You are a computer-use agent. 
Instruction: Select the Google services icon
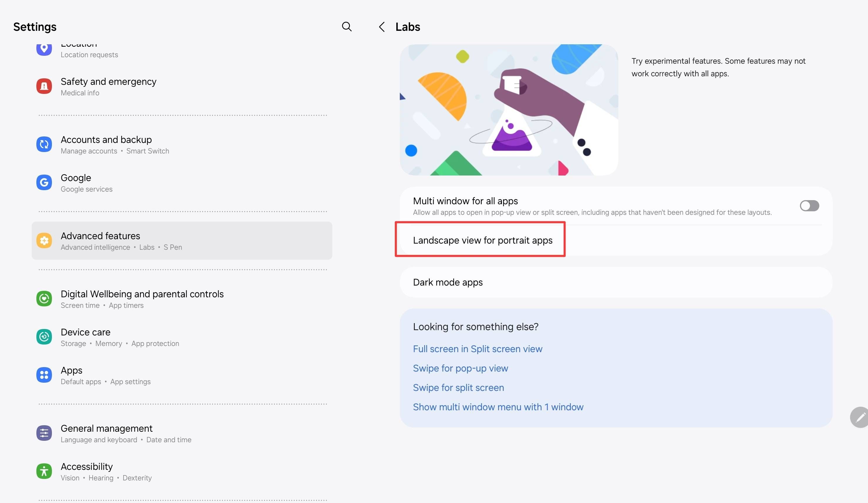click(44, 182)
